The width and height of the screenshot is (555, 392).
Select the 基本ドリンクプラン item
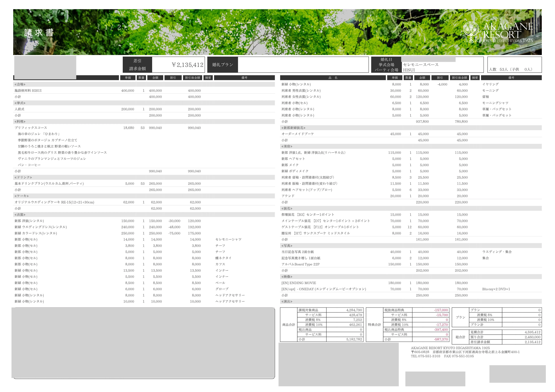pyautogui.click(x=49, y=183)
